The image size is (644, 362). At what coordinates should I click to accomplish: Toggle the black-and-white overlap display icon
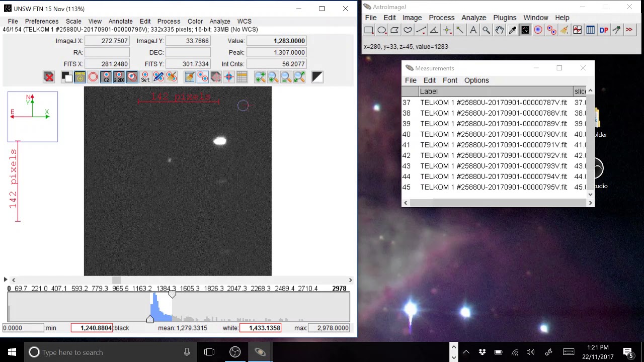click(x=67, y=77)
